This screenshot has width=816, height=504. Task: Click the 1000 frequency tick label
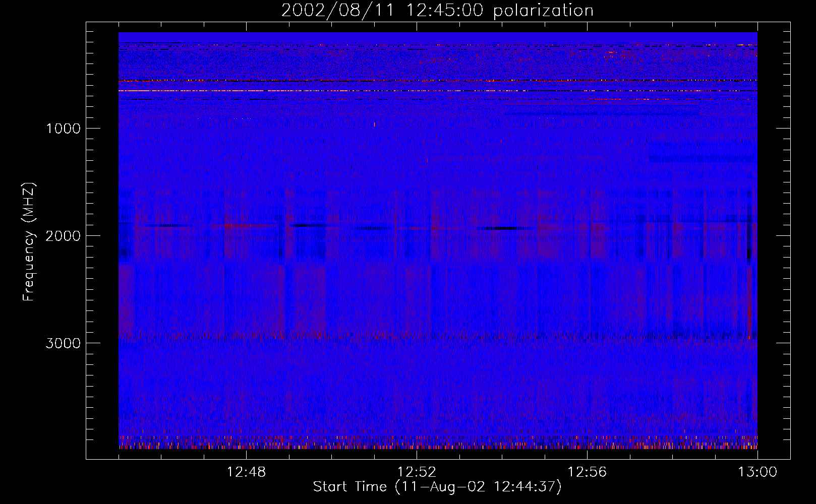pyautogui.click(x=63, y=129)
